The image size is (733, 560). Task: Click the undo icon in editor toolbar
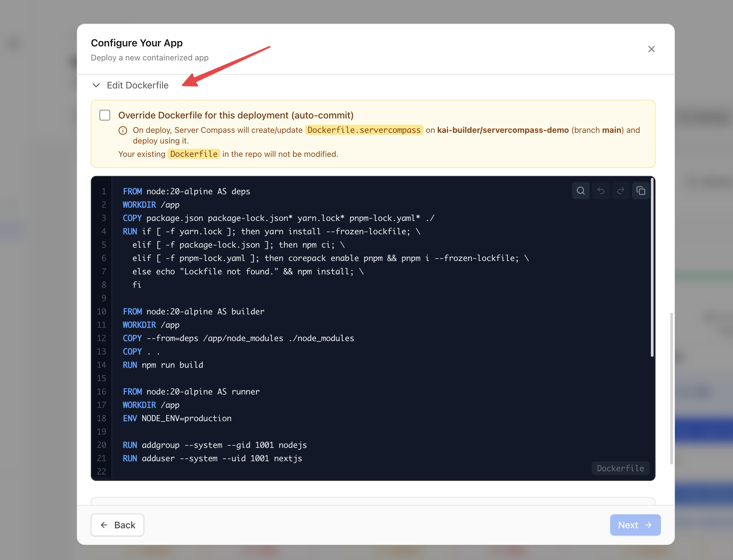tap(600, 191)
